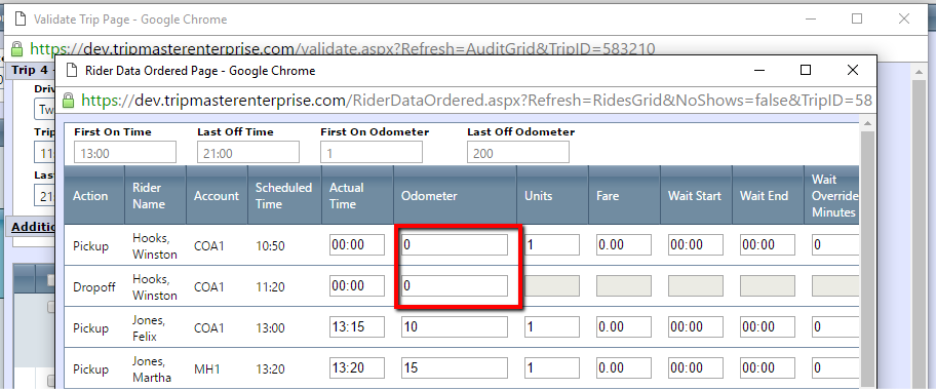Image resolution: width=936 pixels, height=390 pixels.
Task: Click the green padlock in Rider Data address bar
Action: click(x=69, y=100)
